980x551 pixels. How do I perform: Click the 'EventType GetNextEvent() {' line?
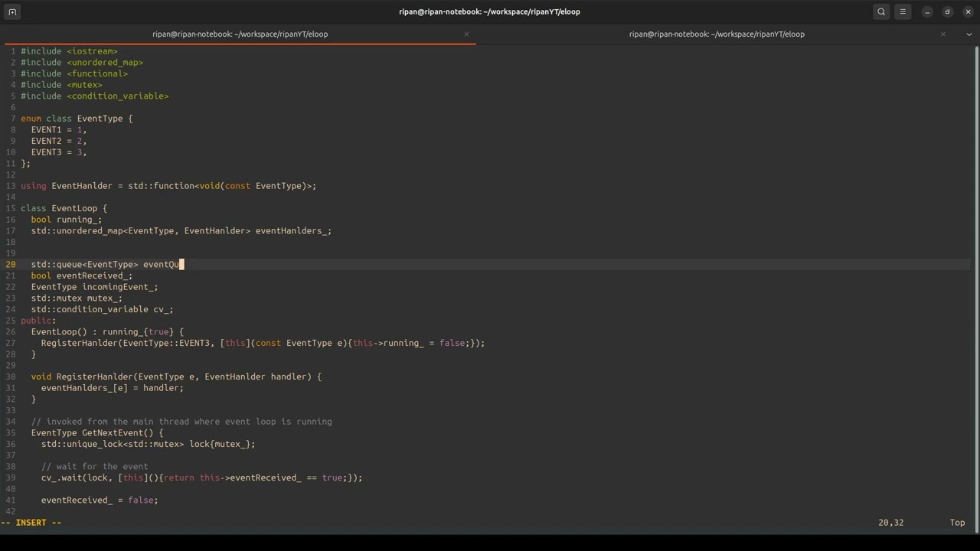click(x=97, y=433)
